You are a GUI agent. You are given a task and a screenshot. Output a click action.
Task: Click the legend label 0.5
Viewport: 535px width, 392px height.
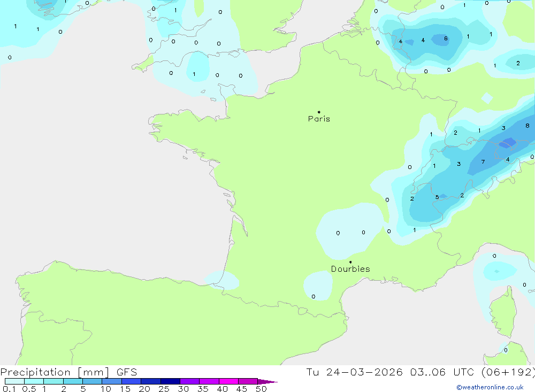[x=29, y=389]
